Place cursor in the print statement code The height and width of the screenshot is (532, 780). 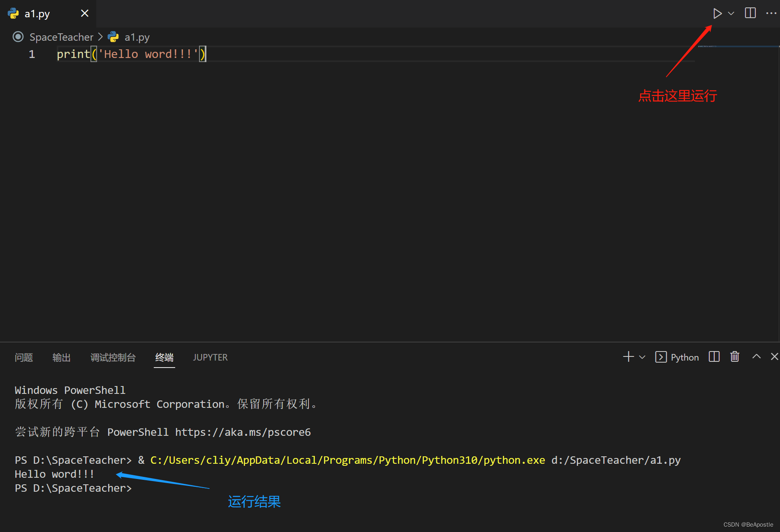coord(131,54)
